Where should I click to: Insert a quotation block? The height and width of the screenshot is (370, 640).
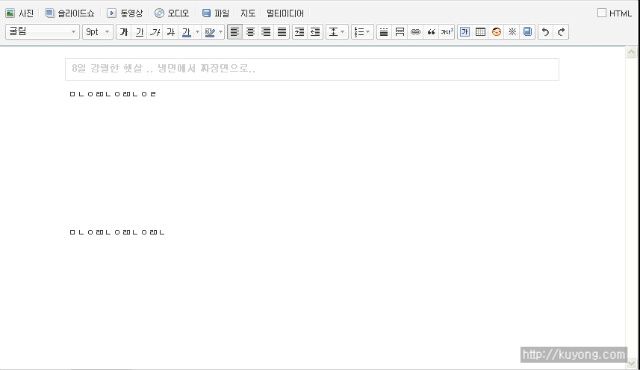(431, 32)
